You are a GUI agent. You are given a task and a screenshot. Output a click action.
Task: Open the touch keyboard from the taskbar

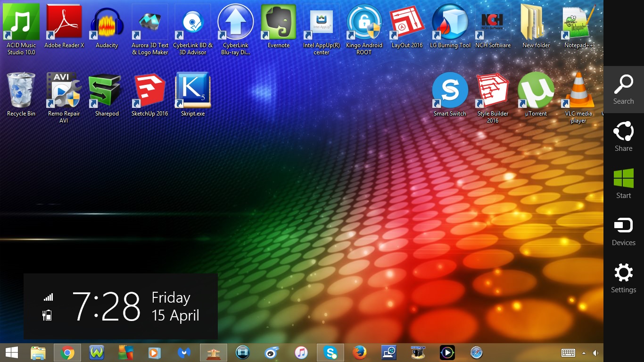pyautogui.click(x=568, y=353)
